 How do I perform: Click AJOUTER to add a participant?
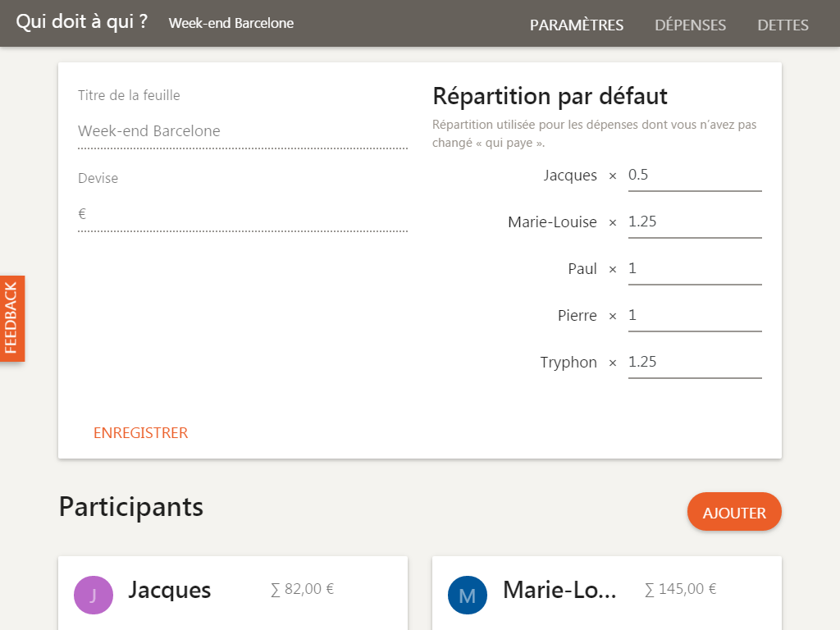click(x=734, y=512)
